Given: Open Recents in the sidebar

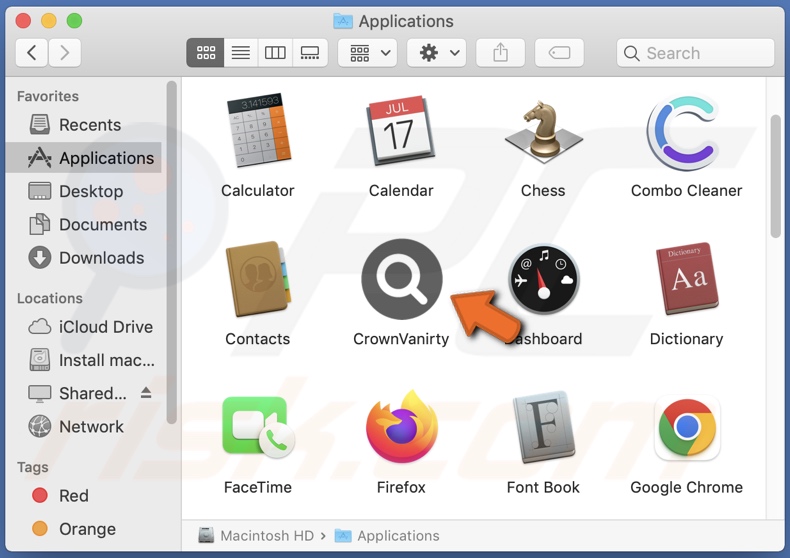Looking at the screenshot, I should [x=83, y=125].
